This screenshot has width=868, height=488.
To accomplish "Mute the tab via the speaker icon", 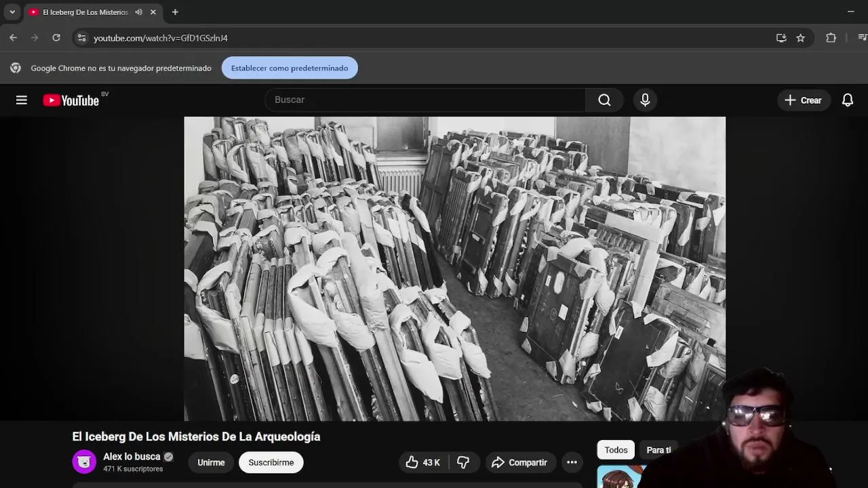I will tap(138, 12).
